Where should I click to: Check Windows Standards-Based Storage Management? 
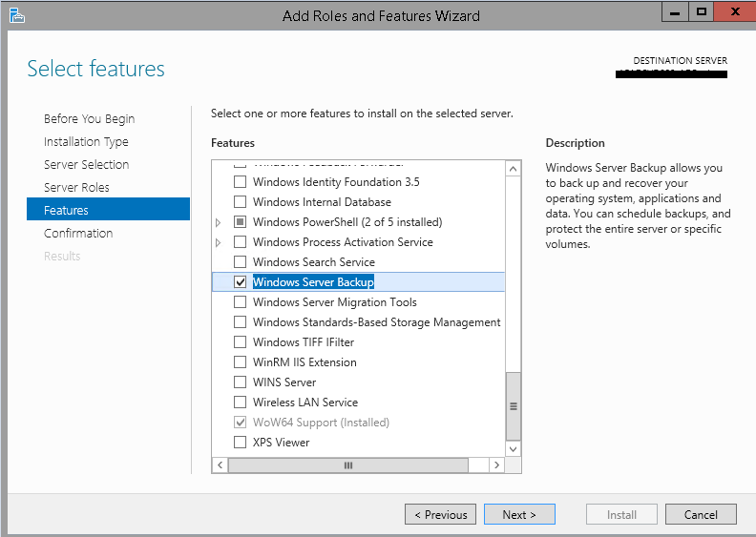pyautogui.click(x=240, y=321)
